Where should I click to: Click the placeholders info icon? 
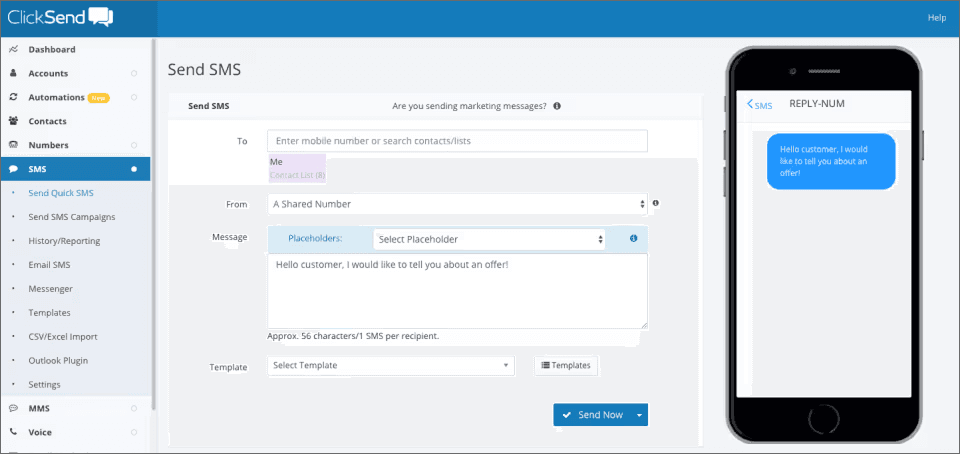634,239
